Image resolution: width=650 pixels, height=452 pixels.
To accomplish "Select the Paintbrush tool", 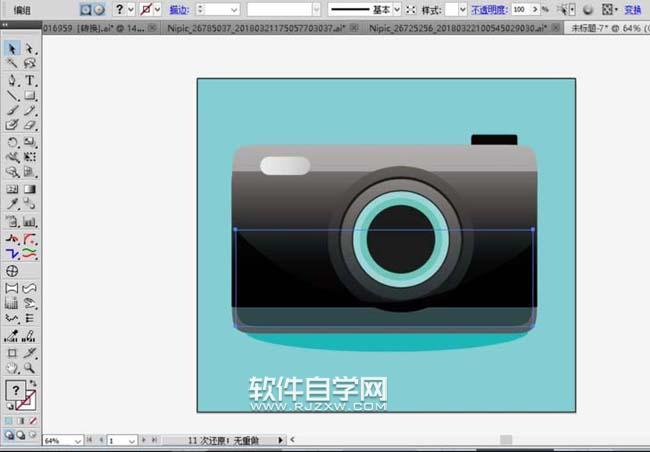I will click(x=12, y=110).
